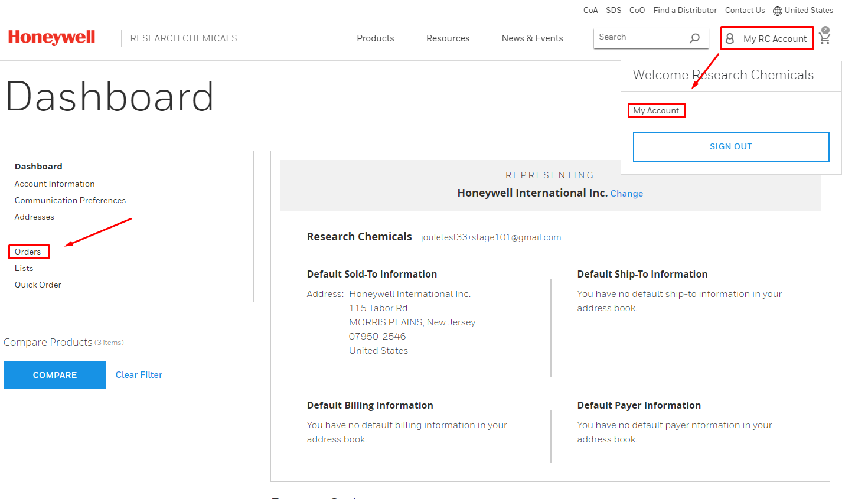The height and width of the screenshot is (499, 868).
Task: Click the search magnifier icon
Action: click(x=694, y=38)
